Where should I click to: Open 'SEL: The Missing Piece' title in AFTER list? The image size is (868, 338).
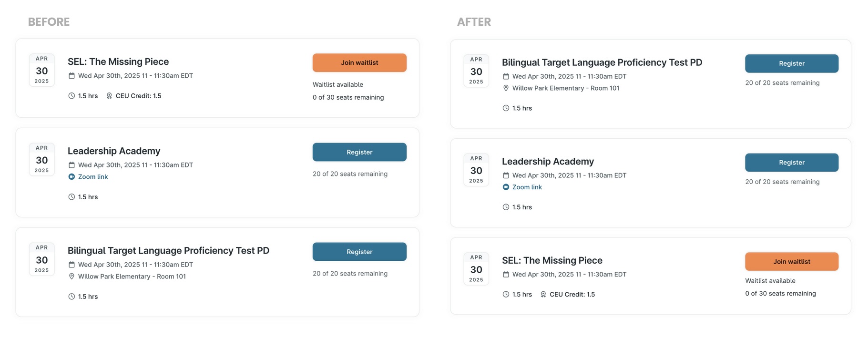552,261
